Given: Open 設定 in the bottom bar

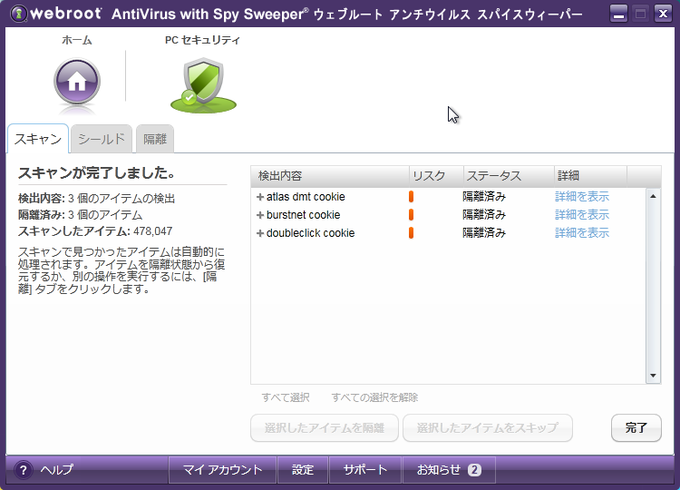Looking at the screenshot, I should click(x=303, y=470).
